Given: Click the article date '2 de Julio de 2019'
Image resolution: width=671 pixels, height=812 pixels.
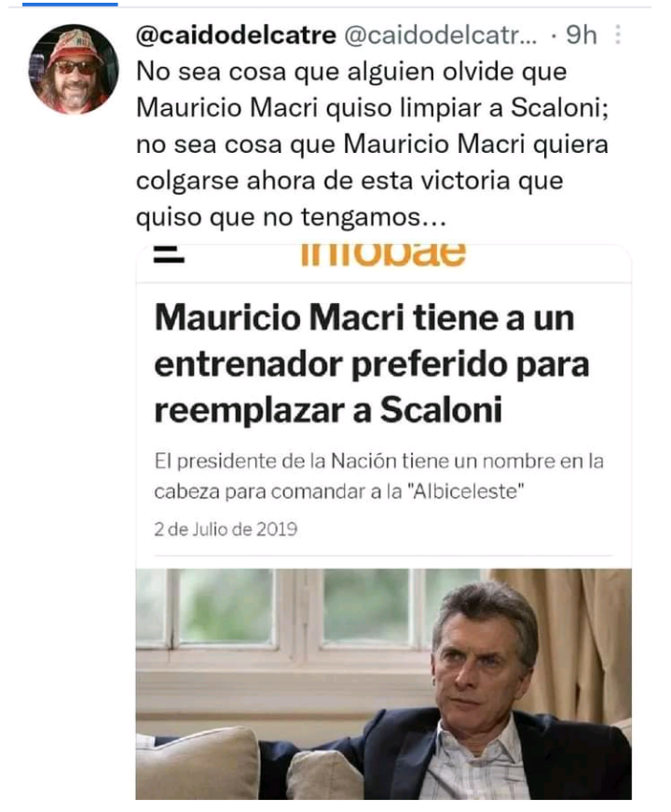Looking at the screenshot, I should tap(226, 530).
